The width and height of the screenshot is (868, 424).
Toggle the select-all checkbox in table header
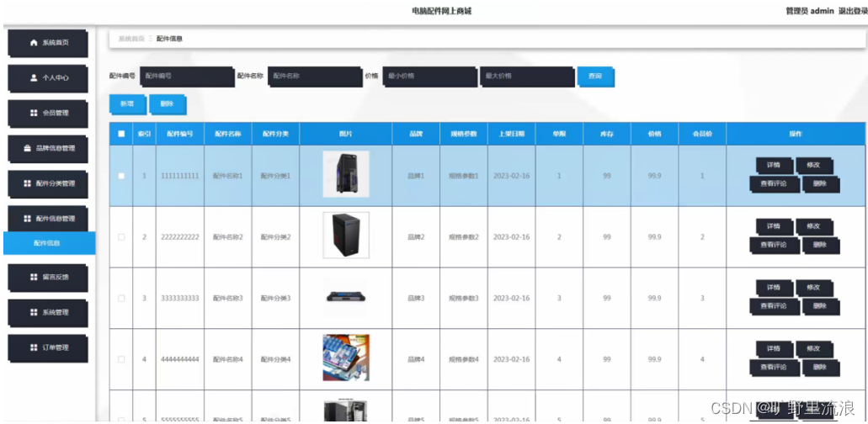121,134
